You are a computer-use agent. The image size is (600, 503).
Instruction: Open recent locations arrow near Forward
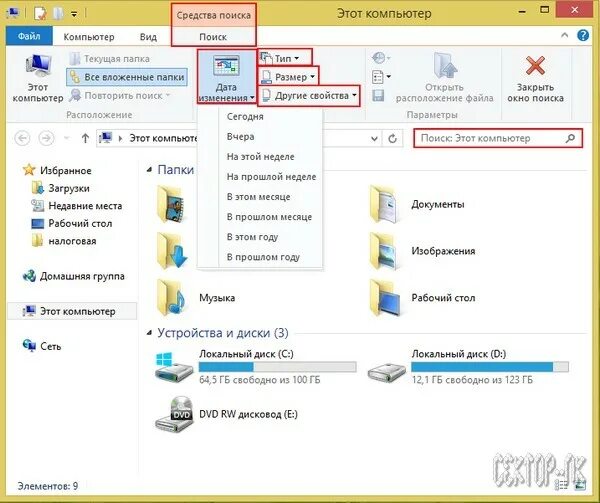pos(67,138)
